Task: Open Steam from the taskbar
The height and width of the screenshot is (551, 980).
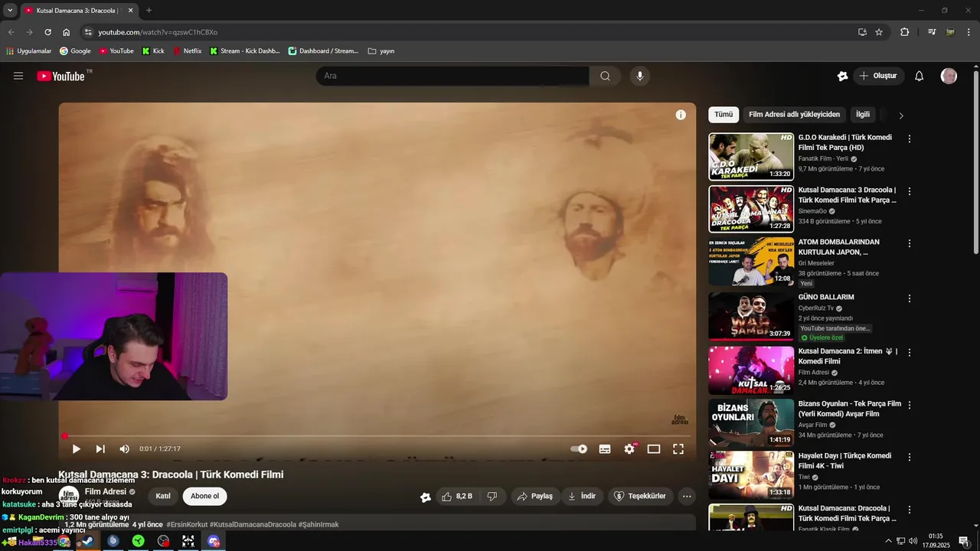Action: [88, 541]
